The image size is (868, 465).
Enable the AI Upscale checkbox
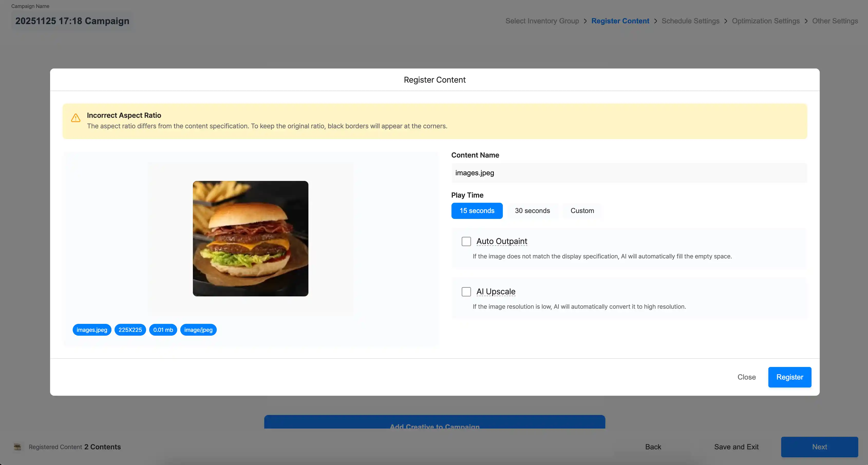[x=466, y=292]
